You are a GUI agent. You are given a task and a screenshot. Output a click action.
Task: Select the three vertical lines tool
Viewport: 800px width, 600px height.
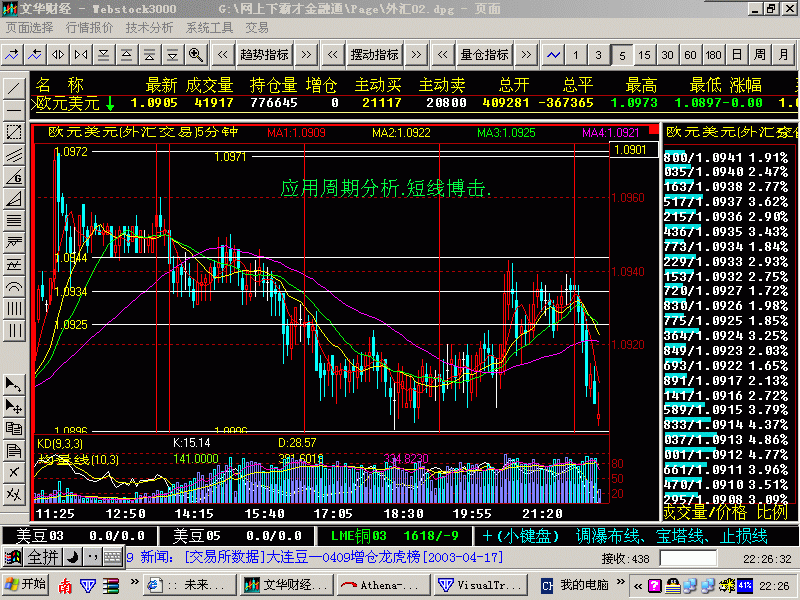click(14, 331)
